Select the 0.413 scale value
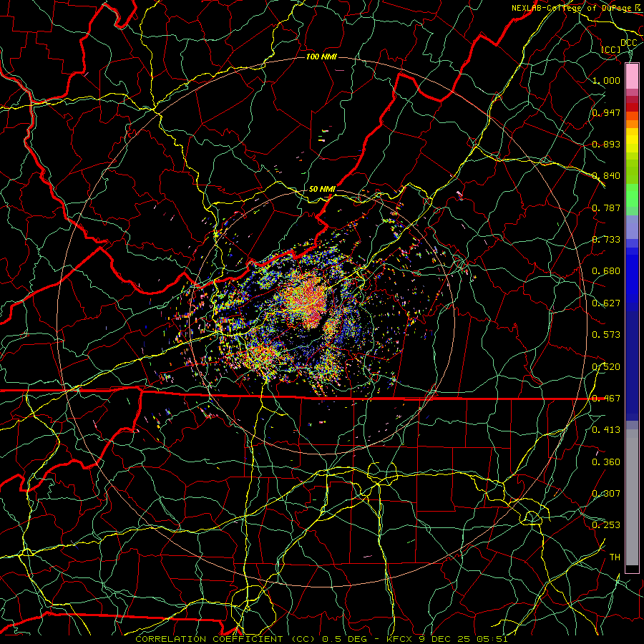The image size is (644, 644). click(x=606, y=430)
